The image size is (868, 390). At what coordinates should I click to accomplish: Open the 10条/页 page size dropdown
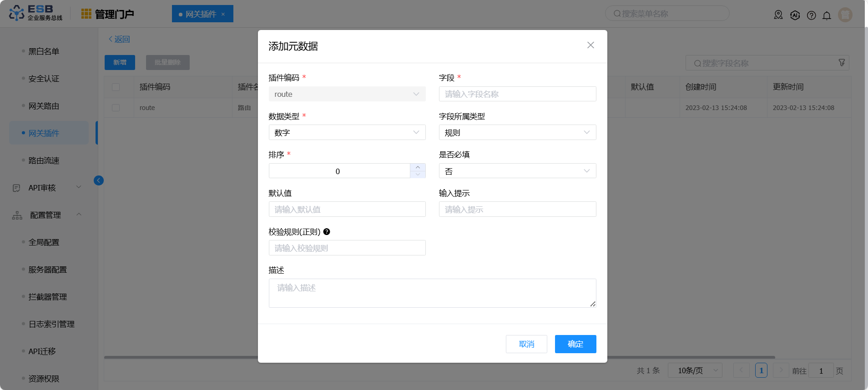[x=695, y=370]
